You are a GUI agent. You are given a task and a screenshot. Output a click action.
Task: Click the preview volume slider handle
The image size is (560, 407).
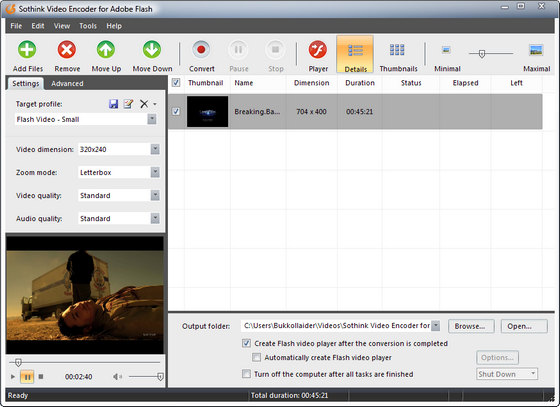click(160, 377)
